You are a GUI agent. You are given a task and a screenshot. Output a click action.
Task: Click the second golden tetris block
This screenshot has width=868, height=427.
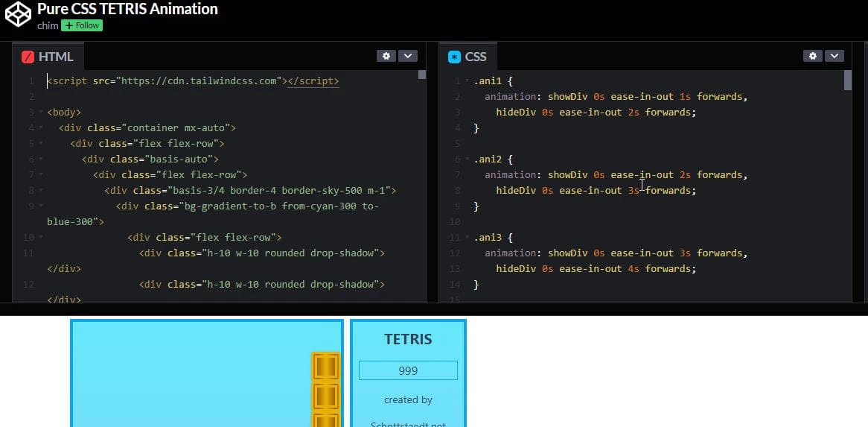[x=325, y=396]
